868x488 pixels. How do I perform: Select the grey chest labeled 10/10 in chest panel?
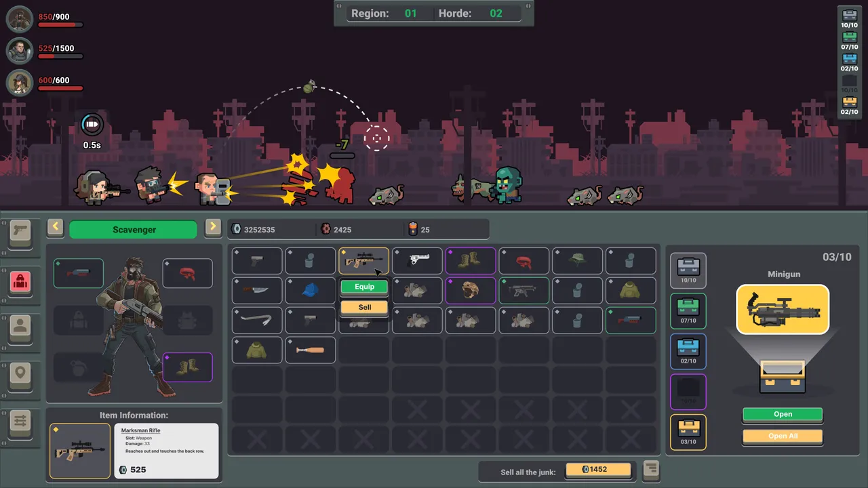[x=688, y=270]
